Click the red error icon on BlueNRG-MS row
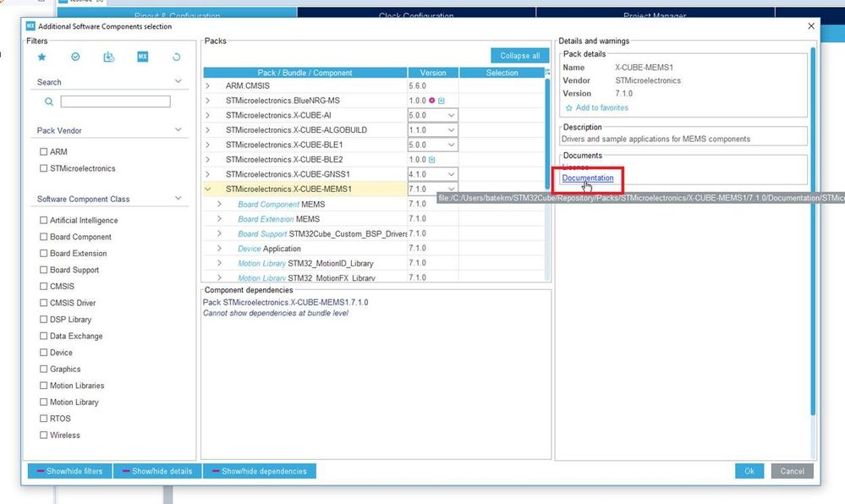The image size is (845, 504). (431, 101)
